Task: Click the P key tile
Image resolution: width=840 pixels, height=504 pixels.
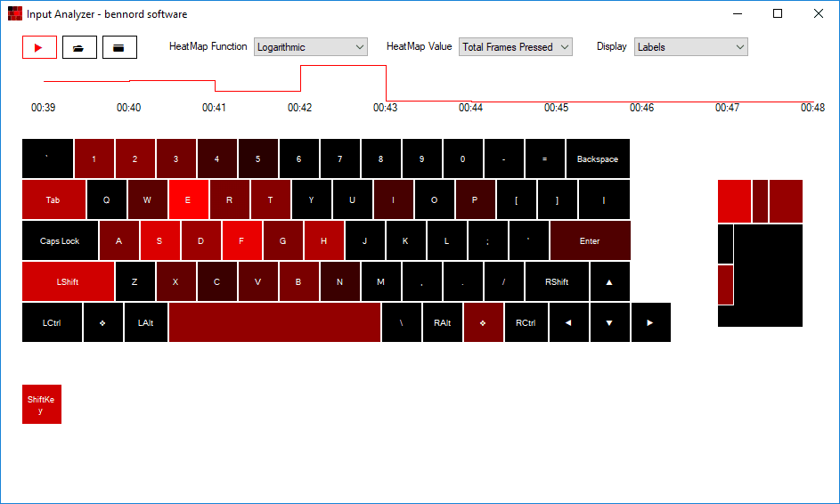Action: tap(475, 199)
